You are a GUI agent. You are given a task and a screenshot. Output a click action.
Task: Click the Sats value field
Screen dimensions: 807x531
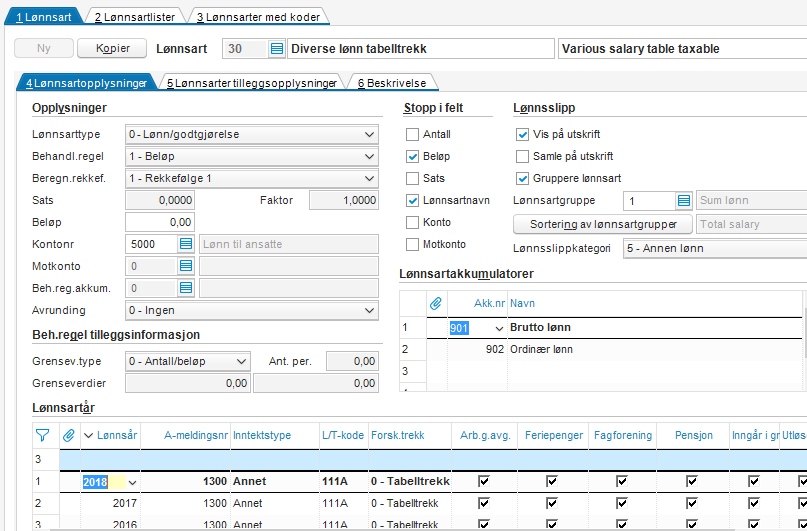(160, 200)
